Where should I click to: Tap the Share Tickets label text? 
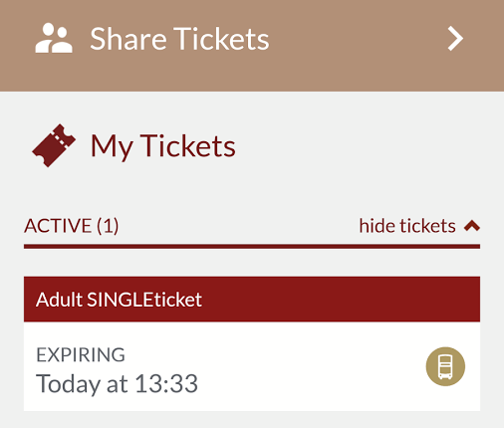(179, 39)
